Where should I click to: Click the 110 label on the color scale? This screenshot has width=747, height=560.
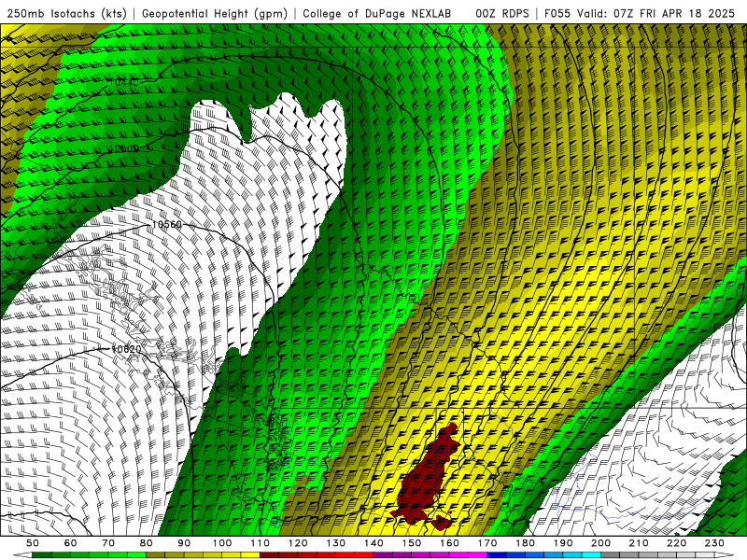(x=261, y=543)
